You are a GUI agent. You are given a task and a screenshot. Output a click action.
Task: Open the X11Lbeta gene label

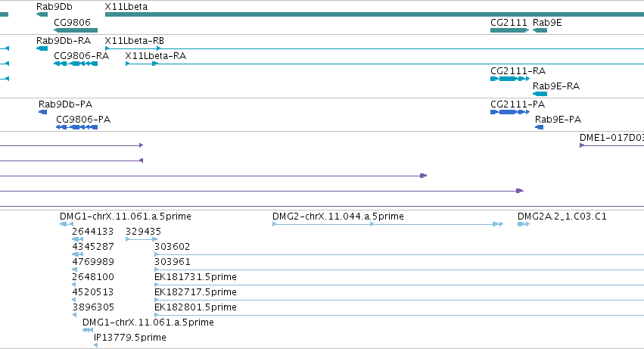[126, 7]
